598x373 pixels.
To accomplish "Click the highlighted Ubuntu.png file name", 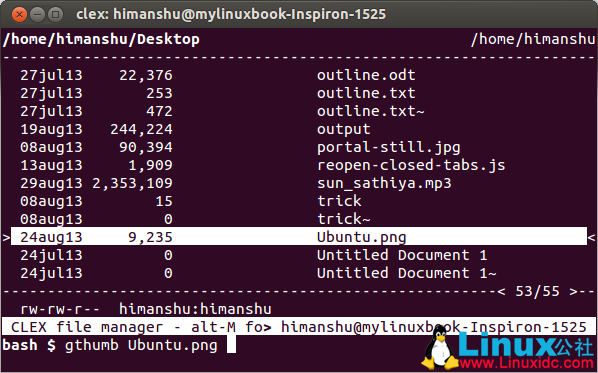I will pyautogui.click(x=362, y=237).
